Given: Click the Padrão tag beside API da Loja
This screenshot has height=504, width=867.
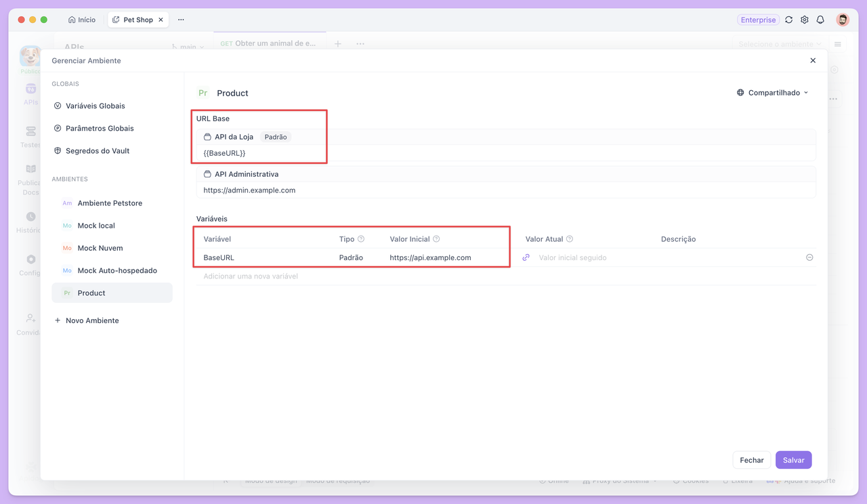Looking at the screenshot, I should [276, 137].
